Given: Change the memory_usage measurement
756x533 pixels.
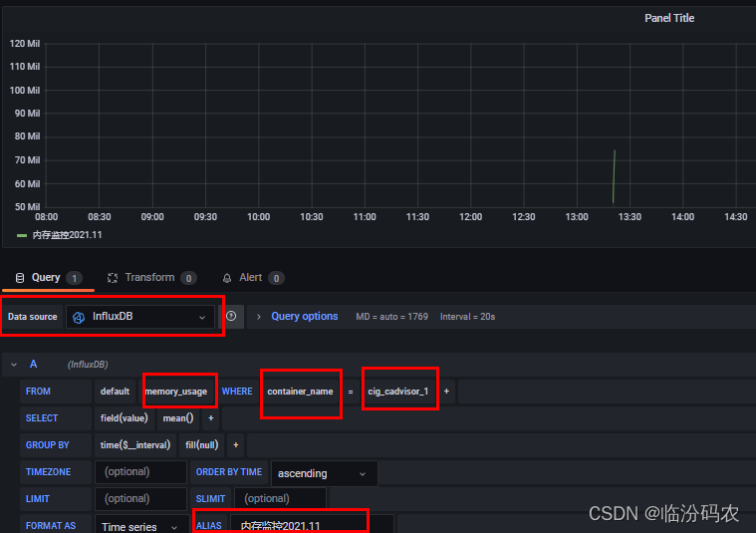Looking at the screenshot, I should (176, 392).
